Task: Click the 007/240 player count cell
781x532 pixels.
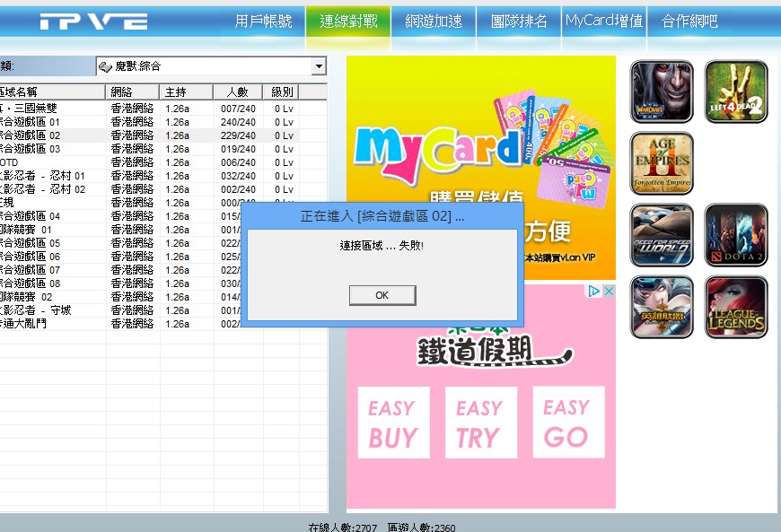Action: tap(238, 109)
